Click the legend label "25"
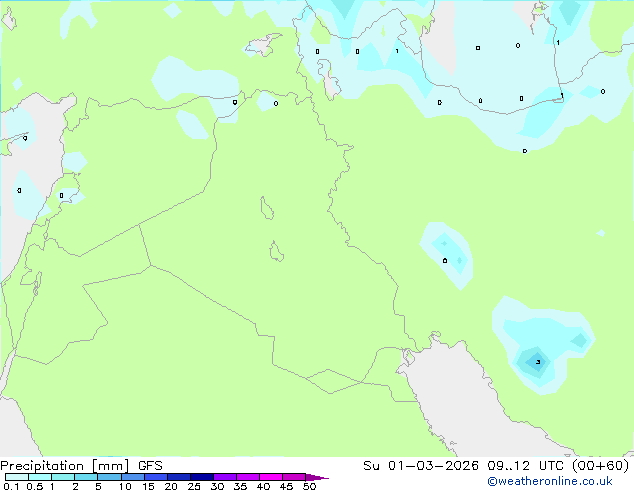The width and height of the screenshot is (634, 490). tap(194, 486)
